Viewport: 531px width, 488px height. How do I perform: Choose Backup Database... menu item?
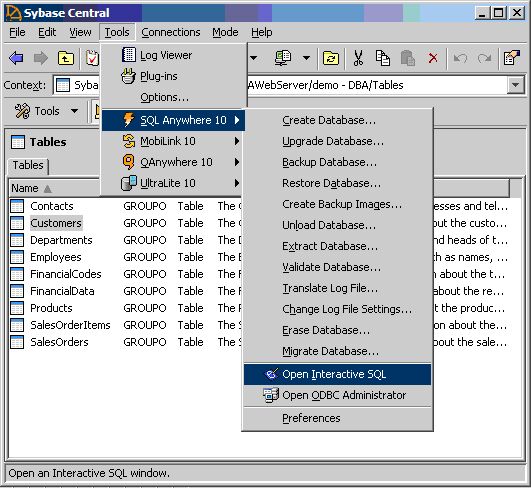[x=337, y=162]
